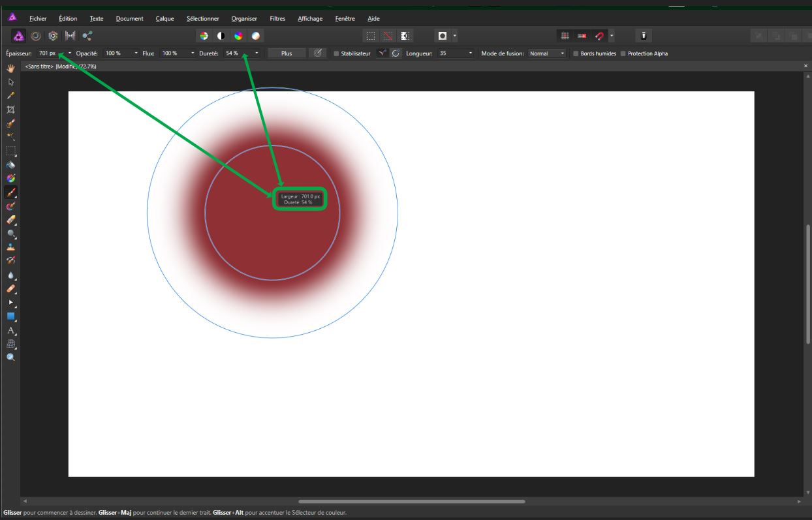Viewport: 812px width, 520px height.
Task: Open the Calque menu
Action: tap(164, 19)
